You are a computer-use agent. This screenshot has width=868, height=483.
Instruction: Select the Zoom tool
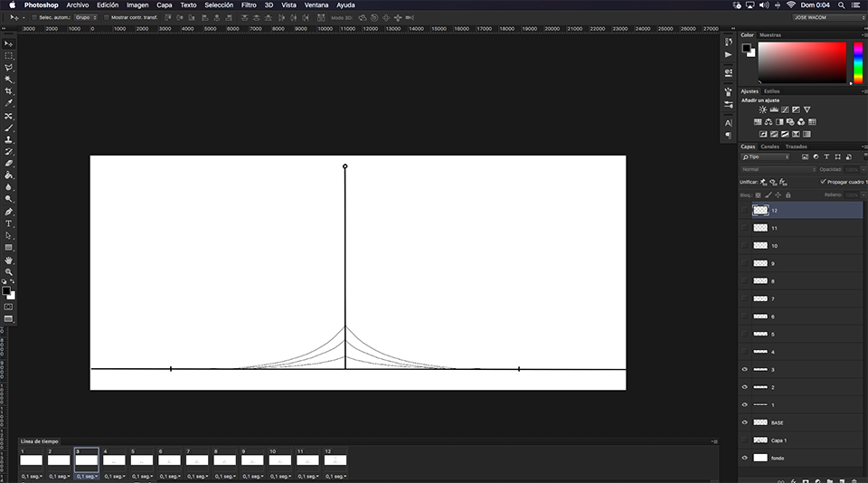pos(8,272)
